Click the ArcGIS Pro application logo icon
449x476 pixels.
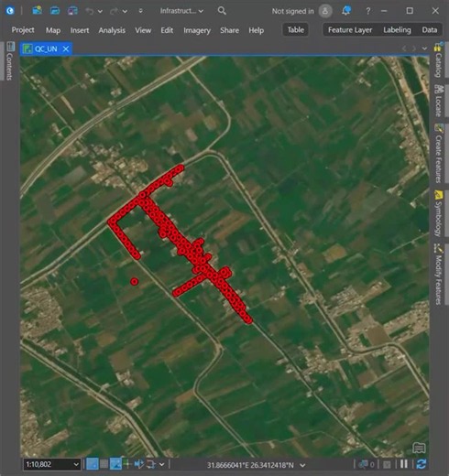10,11
